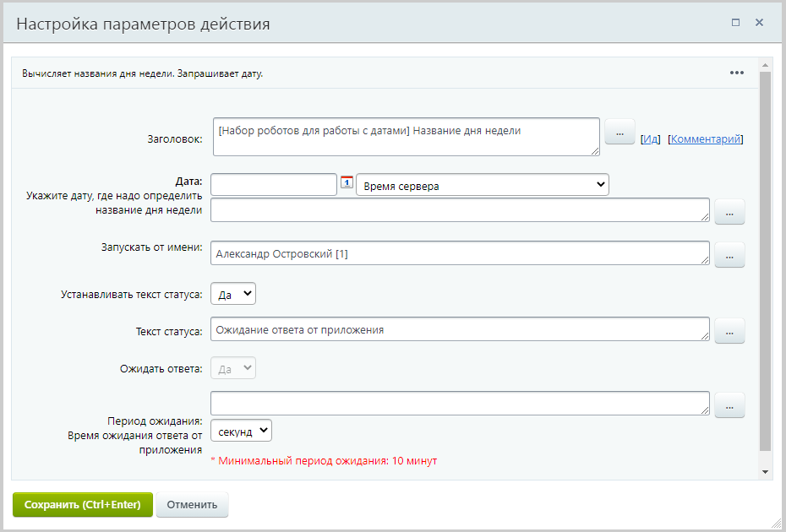The width and height of the screenshot is (786, 532).
Task: Open the Комментарий link
Action: point(706,139)
